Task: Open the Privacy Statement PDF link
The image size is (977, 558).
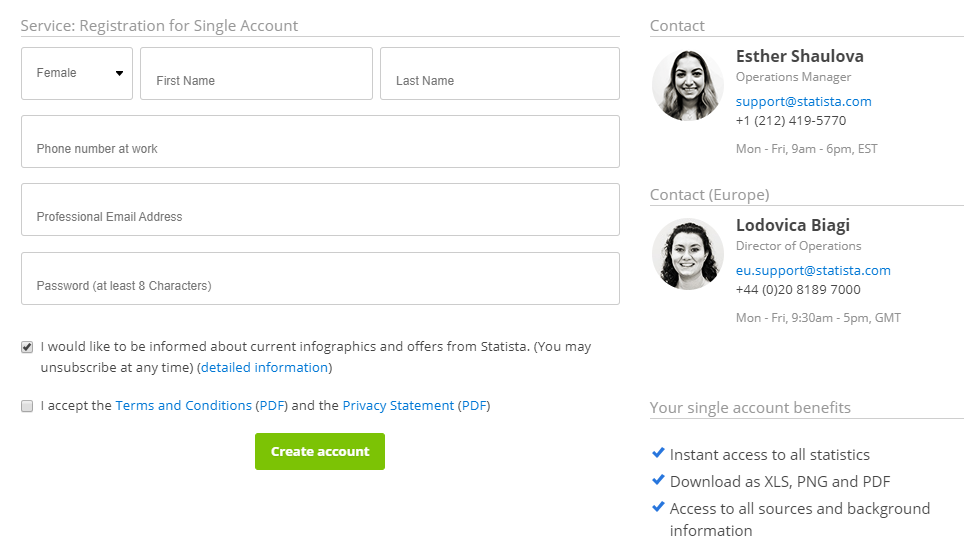Action: (474, 405)
